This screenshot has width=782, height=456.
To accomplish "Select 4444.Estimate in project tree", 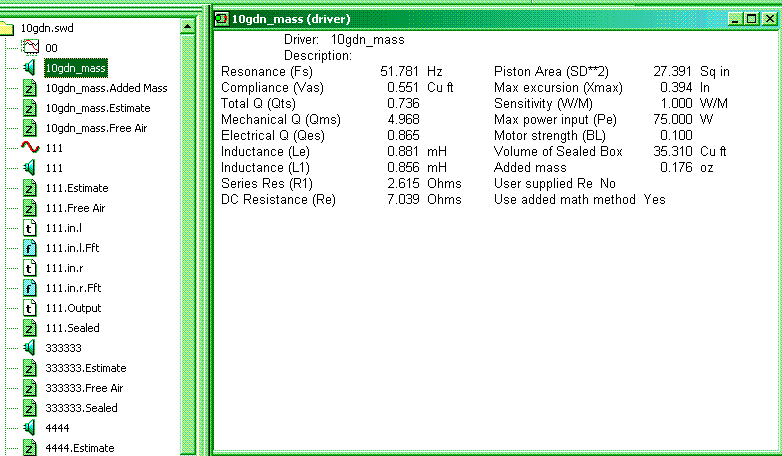I will [80, 448].
